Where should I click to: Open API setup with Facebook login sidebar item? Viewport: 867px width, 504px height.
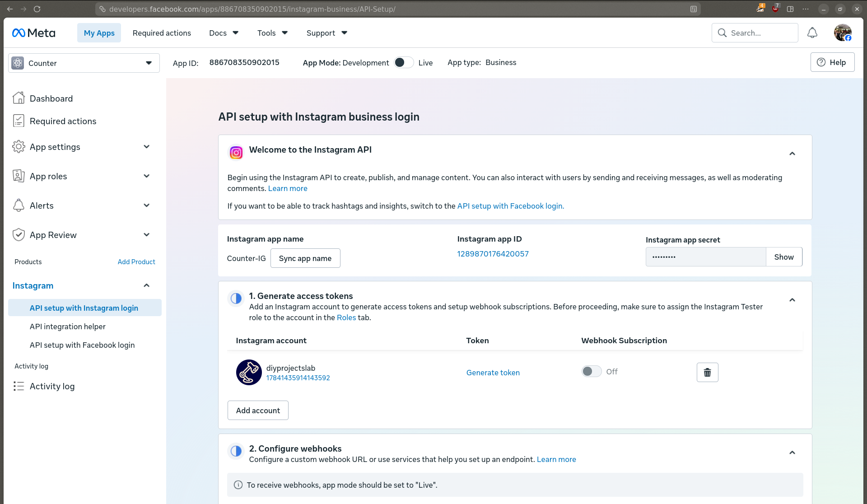click(82, 345)
